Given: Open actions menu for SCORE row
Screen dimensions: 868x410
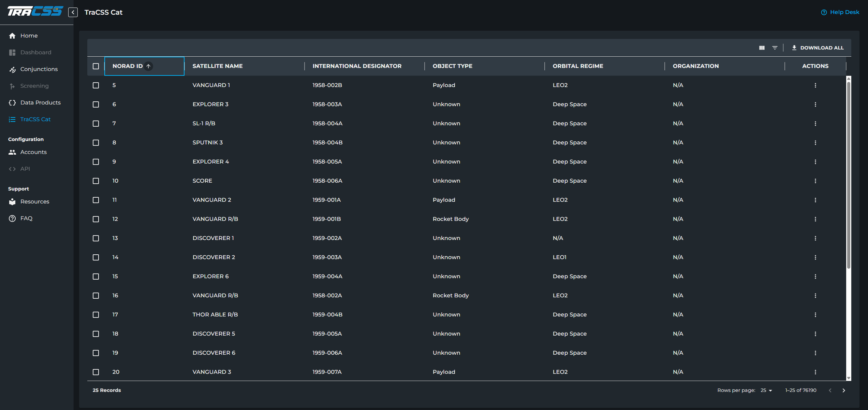Looking at the screenshot, I should [x=815, y=181].
